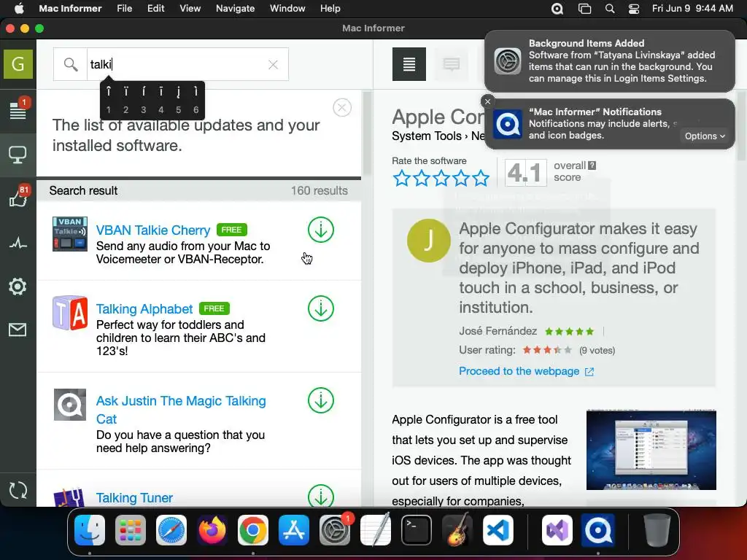Screen dimensions: 747x560
Task: Open the Help menu
Action: (x=330, y=8)
